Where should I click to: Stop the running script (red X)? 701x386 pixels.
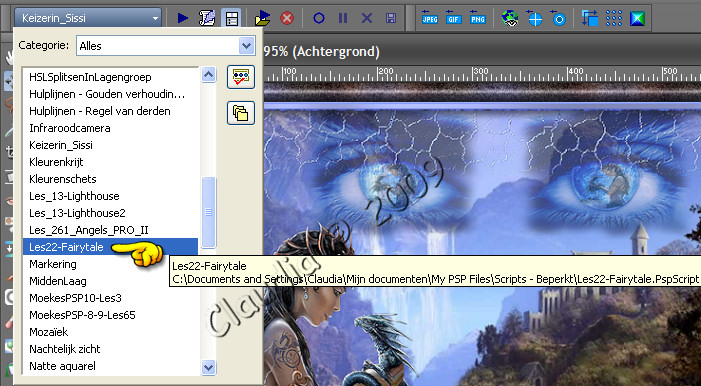click(x=287, y=18)
